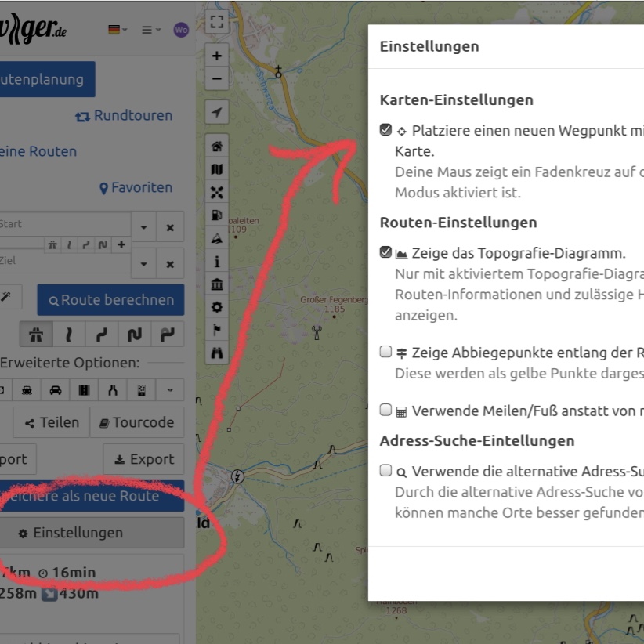Click the locate-me arrow icon
644x644 pixels.
pyautogui.click(x=217, y=113)
